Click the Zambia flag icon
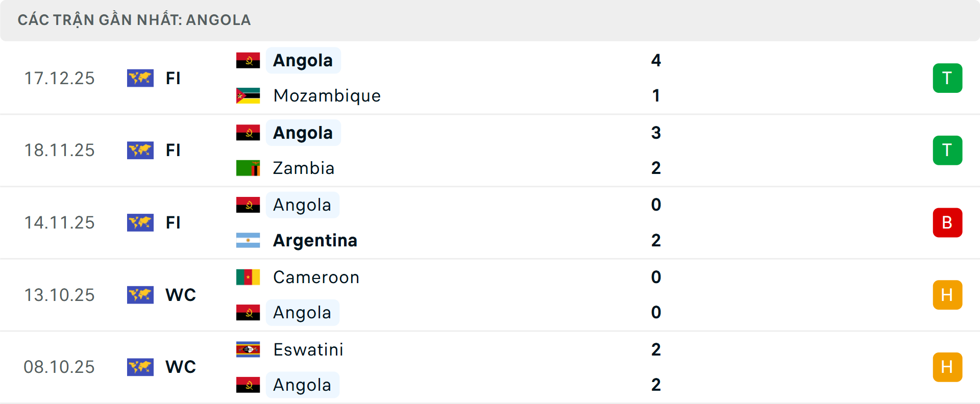 pos(248,168)
